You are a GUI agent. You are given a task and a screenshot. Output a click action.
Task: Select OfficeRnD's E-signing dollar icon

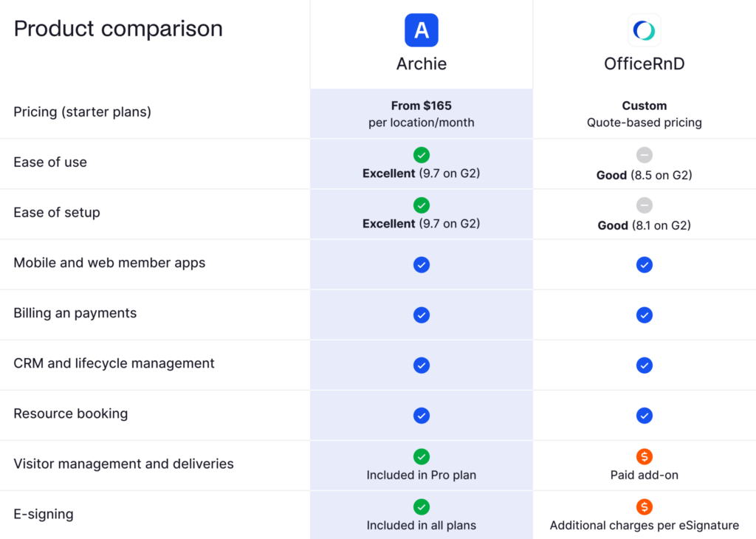coord(644,507)
